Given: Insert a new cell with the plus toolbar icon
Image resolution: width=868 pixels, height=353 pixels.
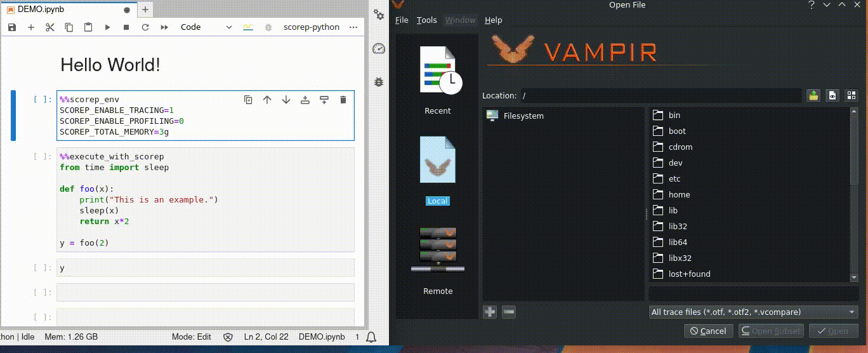Looking at the screenshot, I should [31, 27].
